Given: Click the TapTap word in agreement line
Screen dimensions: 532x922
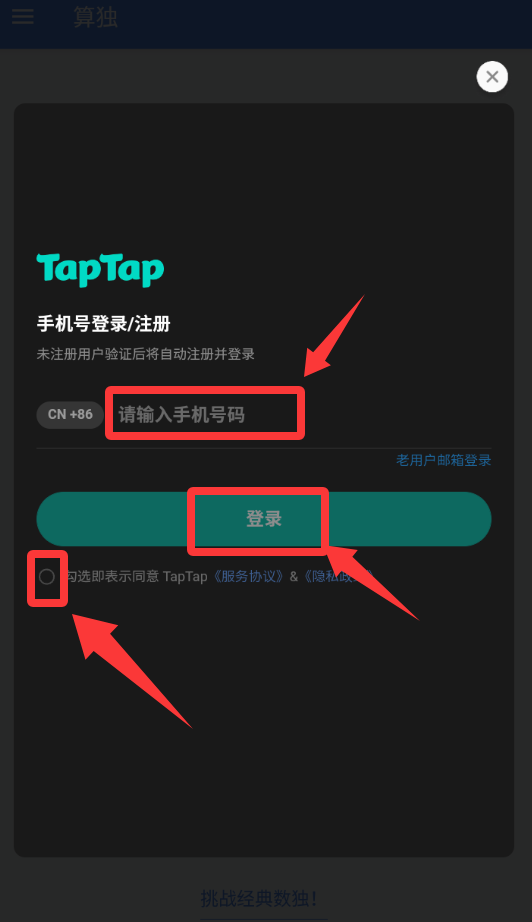Looking at the screenshot, I should [x=185, y=577].
